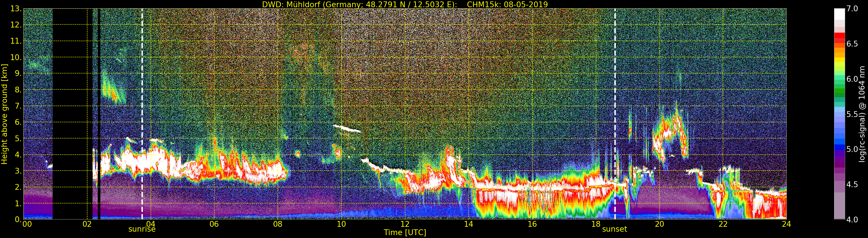The image size is (868, 238).
Task: Select the colorbar tick value "6.0"
Action: (852, 79)
